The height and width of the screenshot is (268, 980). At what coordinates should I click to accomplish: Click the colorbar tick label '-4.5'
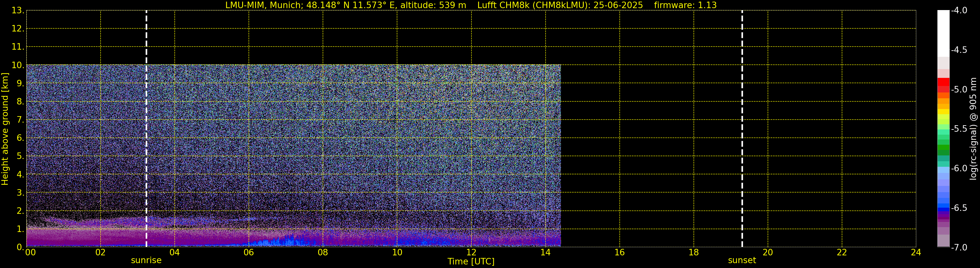coord(959,50)
